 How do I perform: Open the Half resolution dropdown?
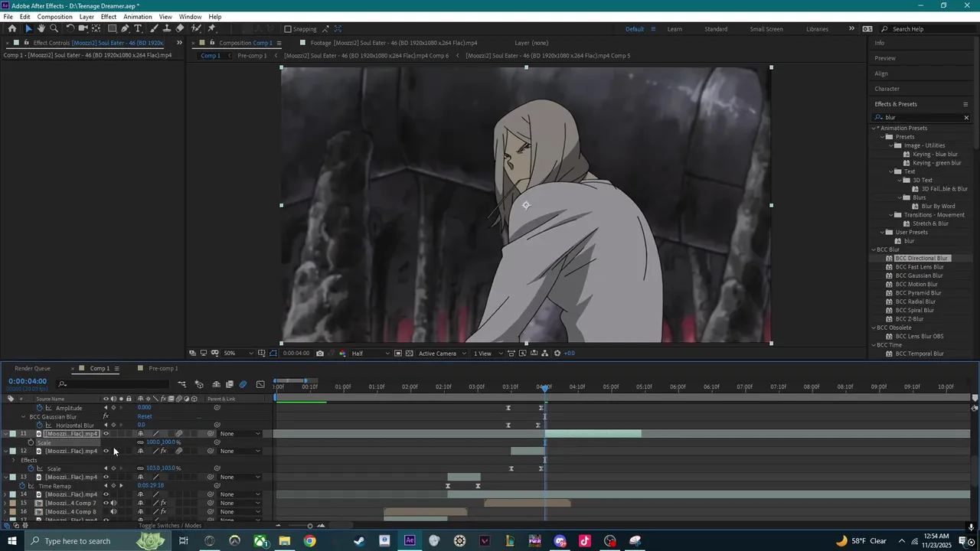371,354
